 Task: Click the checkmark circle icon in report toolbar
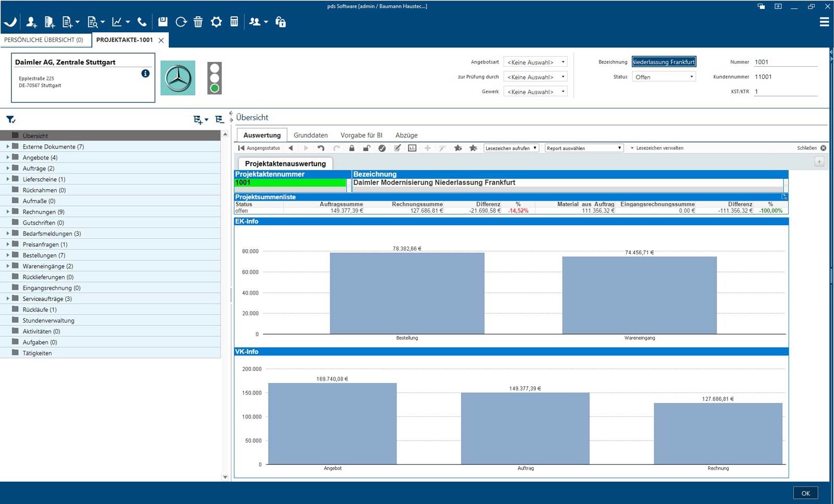[382, 148]
